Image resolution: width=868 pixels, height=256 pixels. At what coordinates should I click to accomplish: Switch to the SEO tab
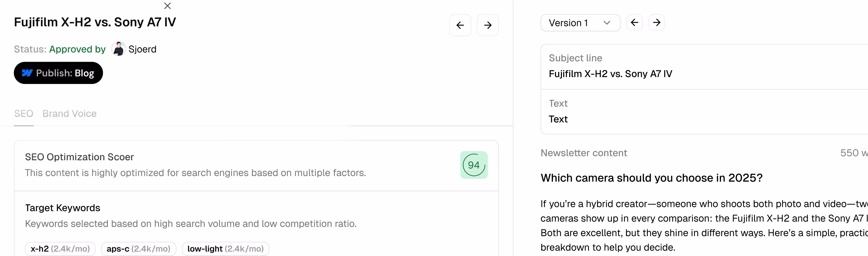pyautogui.click(x=24, y=114)
